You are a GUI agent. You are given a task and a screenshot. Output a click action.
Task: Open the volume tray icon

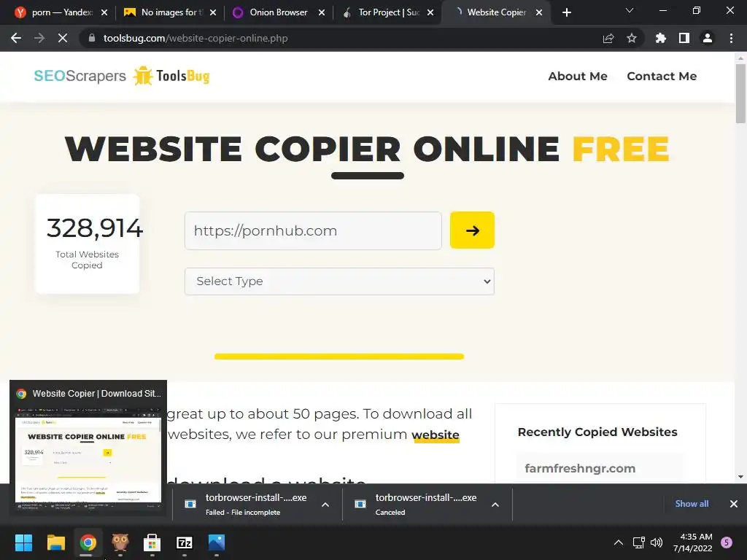tap(657, 542)
